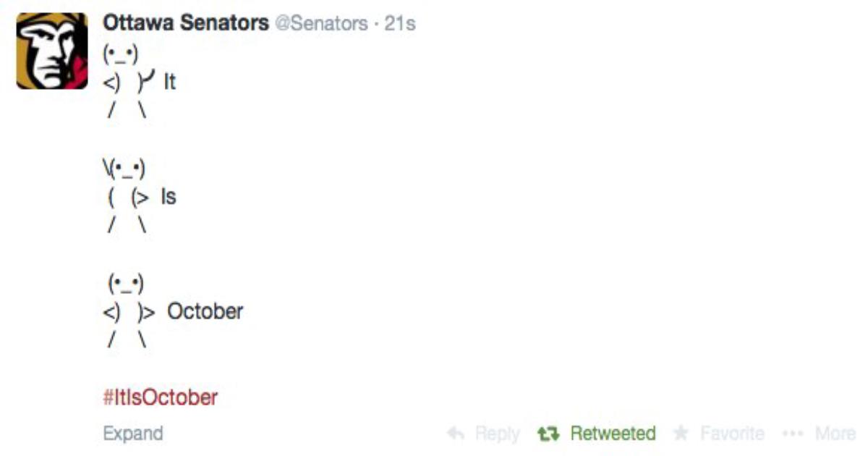Open the Ottawa Senators profile avatar
The image size is (868, 456).
coord(52,51)
